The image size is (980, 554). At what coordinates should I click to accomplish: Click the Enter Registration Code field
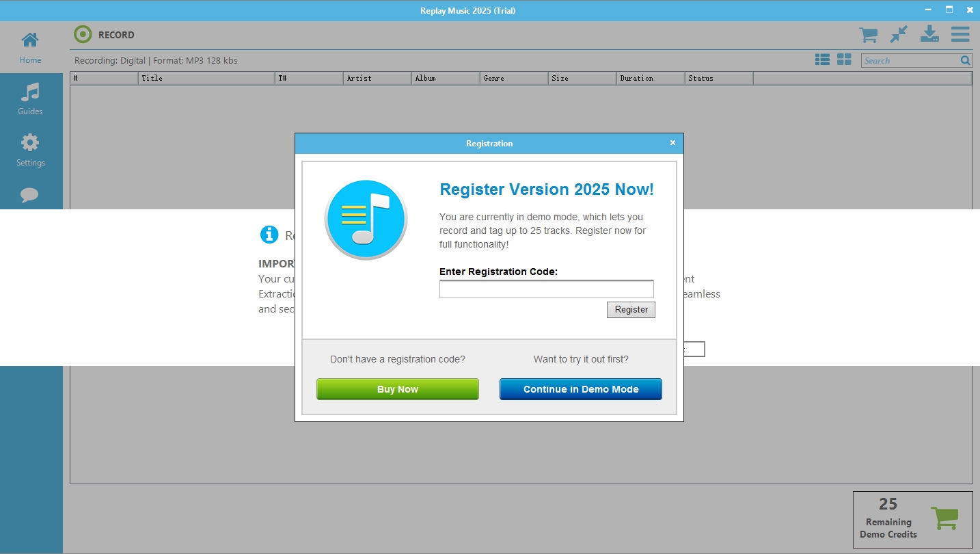pos(547,289)
